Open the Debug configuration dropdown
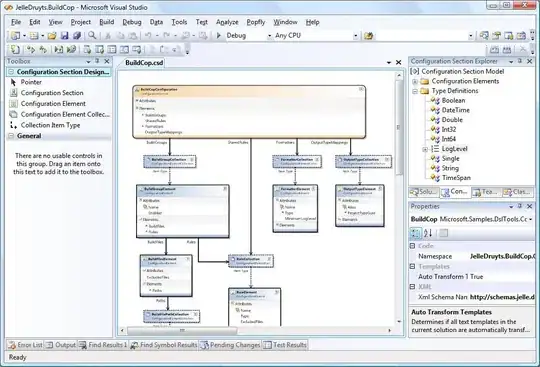 pyautogui.click(x=269, y=36)
